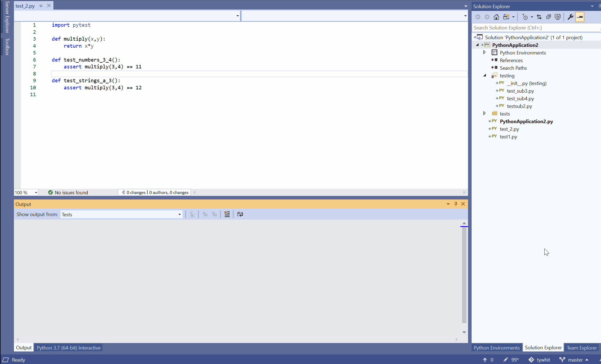Viewport: 601px width, 364px height.
Task: Click the Python Environments button in status bar
Action: 497,348
